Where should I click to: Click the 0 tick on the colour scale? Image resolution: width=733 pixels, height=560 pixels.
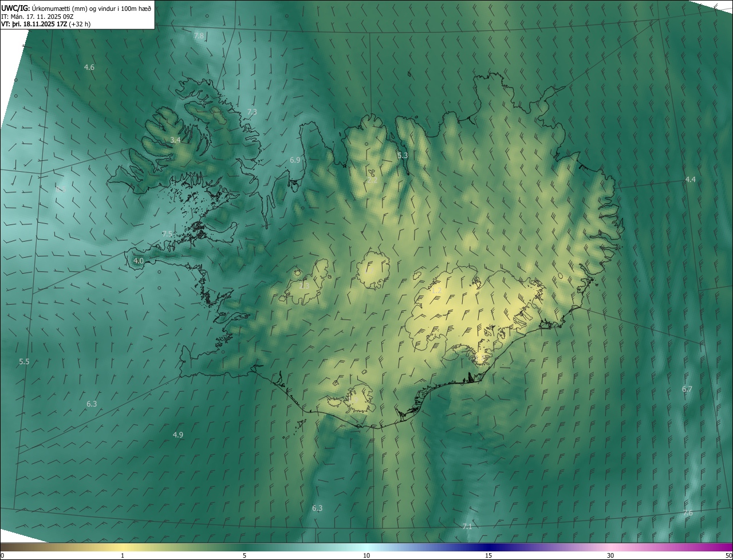(2, 556)
